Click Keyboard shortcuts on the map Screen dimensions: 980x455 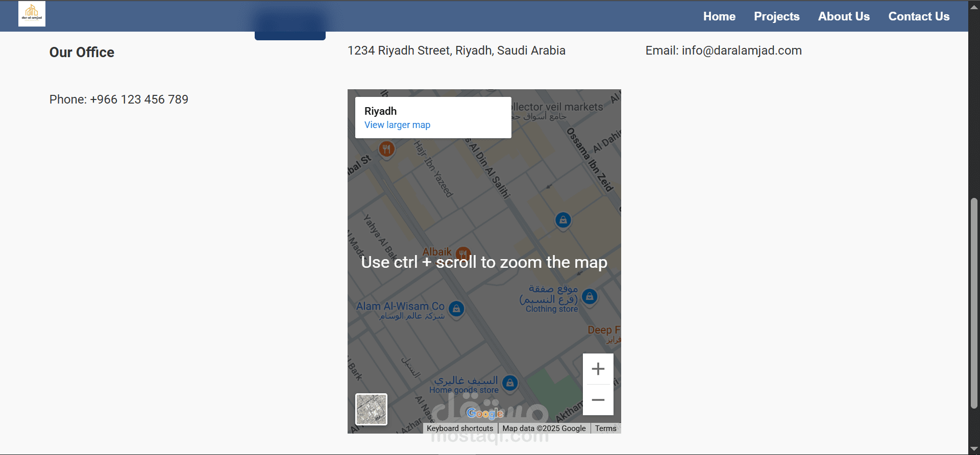[x=460, y=428]
